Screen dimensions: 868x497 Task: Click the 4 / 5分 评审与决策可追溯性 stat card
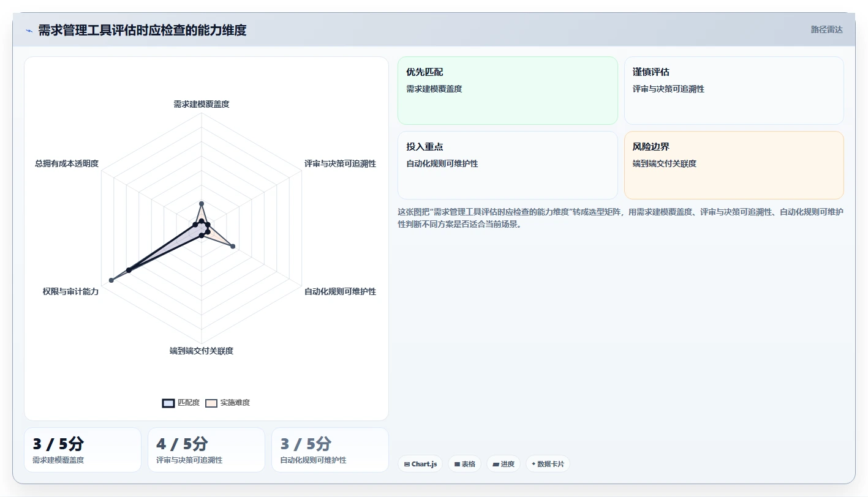[206, 450]
